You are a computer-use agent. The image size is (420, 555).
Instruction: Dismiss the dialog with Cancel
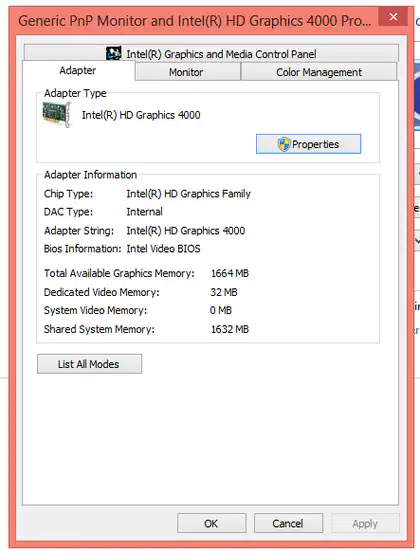(x=288, y=523)
